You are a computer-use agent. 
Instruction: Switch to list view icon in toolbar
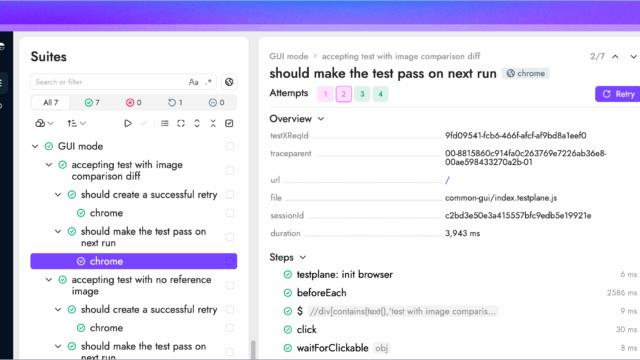pos(165,123)
